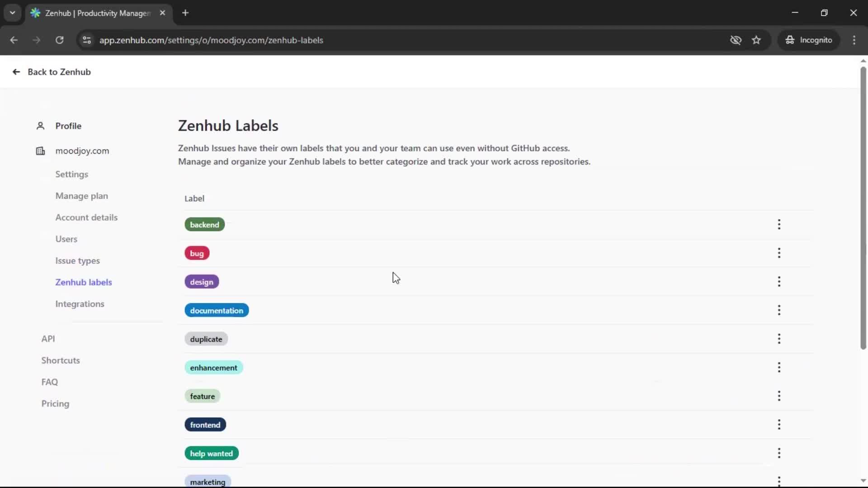Open the options menu for the marketing label
The height and width of the screenshot is (488, 868).
pyautogui.click(x=779, y=481)
